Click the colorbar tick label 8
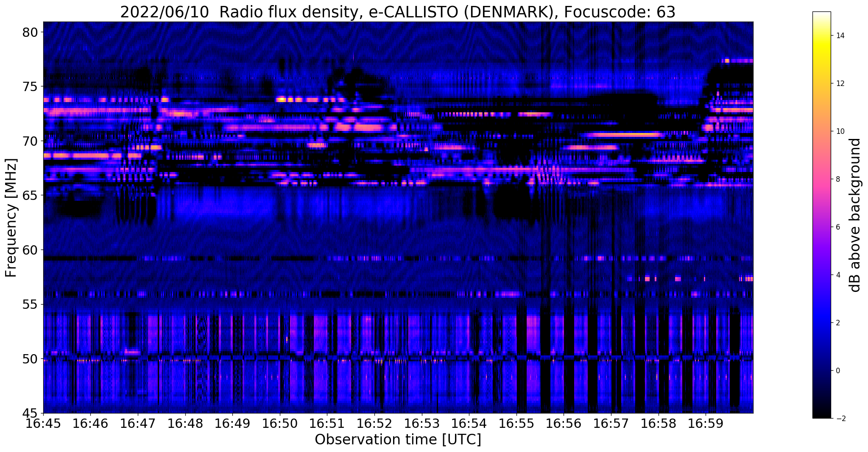Viewport: 868px width, 452px height. point(837,179)
